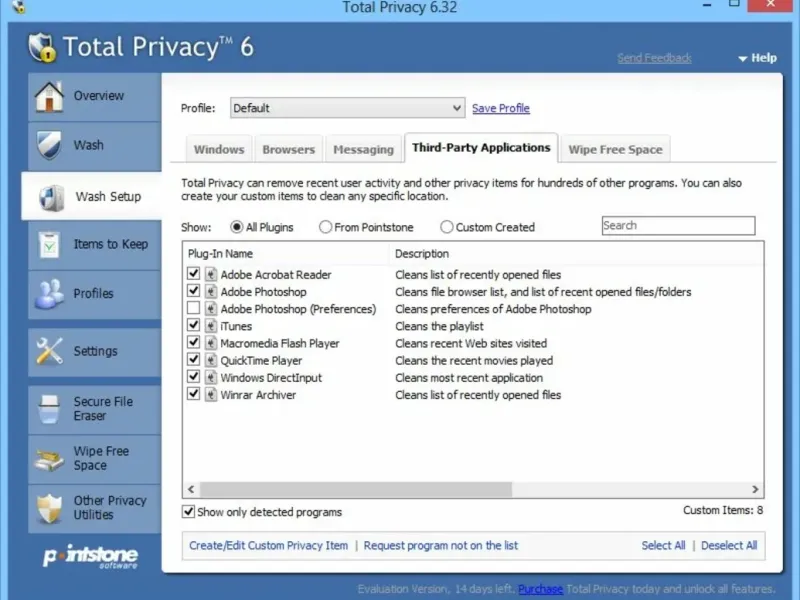The image size is (800, 600).
Task: Click scrollbar left arrow in plug-in list
Action: (191, 489)
